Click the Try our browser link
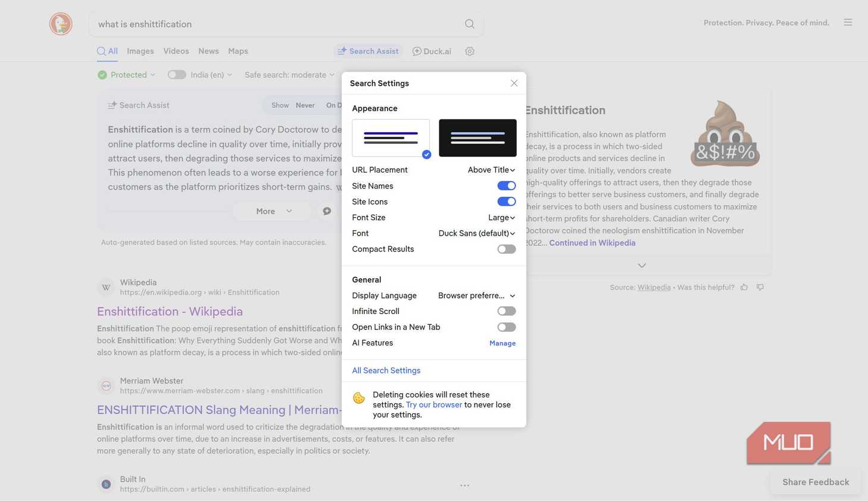This screenshot has height=502, width=868. 434,404
